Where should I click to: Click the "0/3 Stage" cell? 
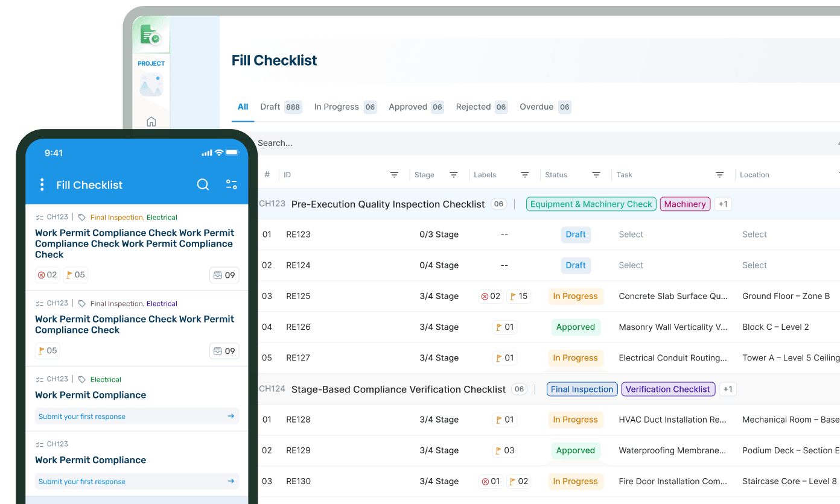point(439,235)
